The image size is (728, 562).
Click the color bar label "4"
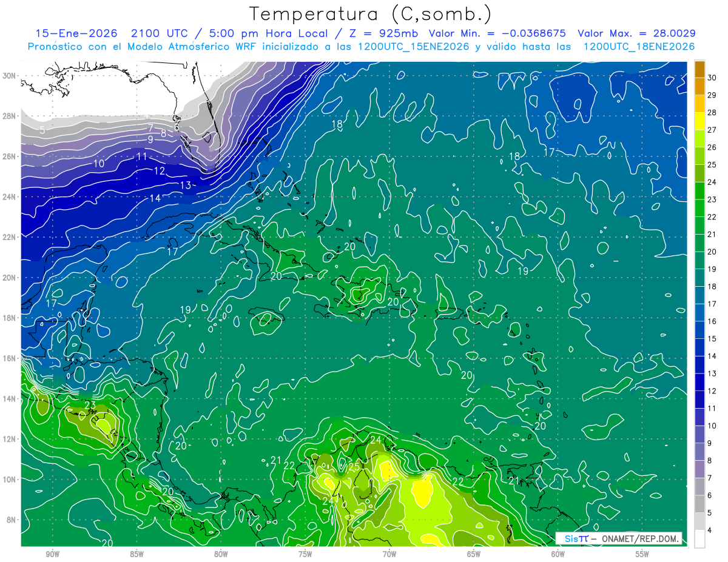tap(710, 530)
